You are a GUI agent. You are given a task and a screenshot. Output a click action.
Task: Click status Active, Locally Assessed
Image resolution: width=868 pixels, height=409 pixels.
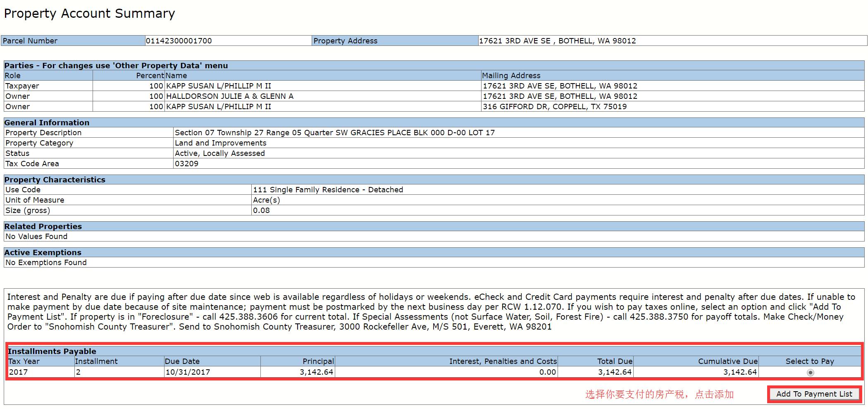220,153
